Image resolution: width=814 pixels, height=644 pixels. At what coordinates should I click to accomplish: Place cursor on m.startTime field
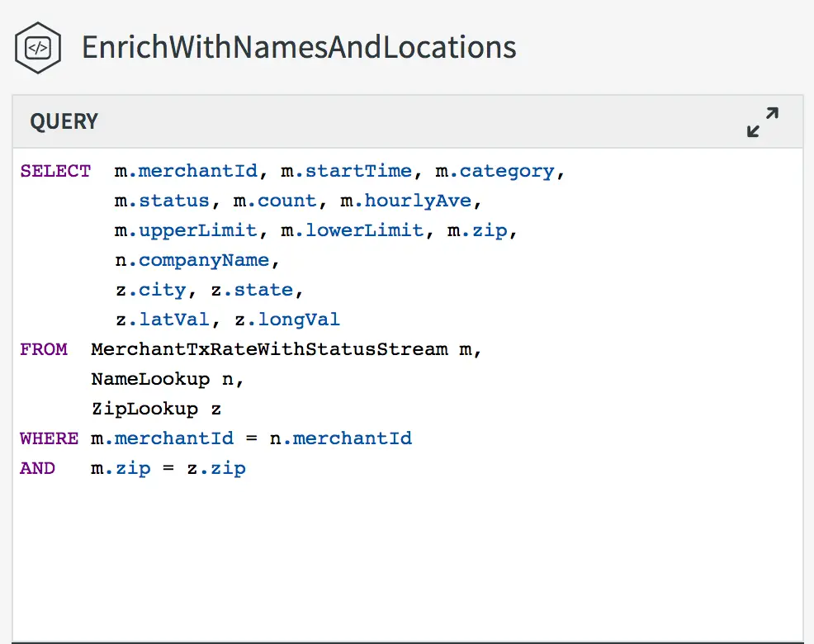coord(346,172)
